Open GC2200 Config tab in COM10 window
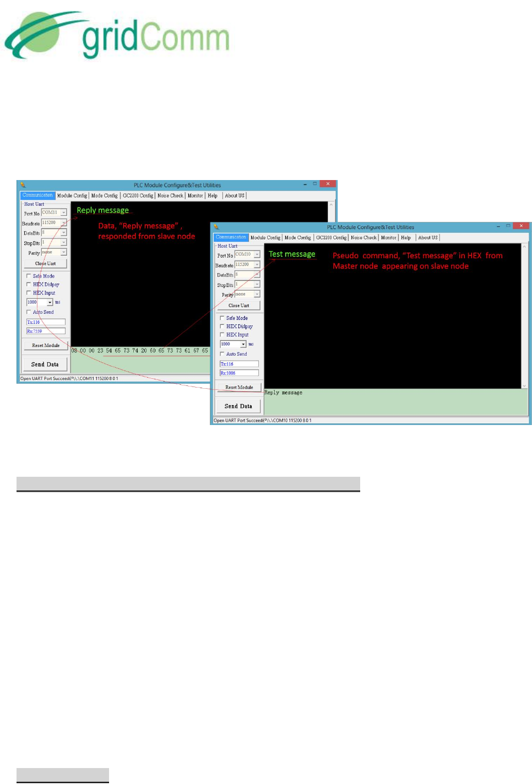This screenshot has height=784, width=532. (332, 237)
